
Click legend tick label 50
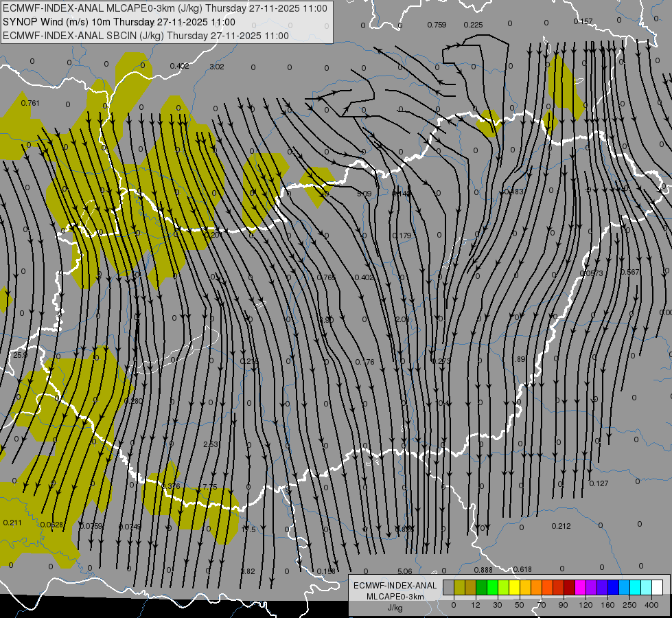tap(520, 605)
